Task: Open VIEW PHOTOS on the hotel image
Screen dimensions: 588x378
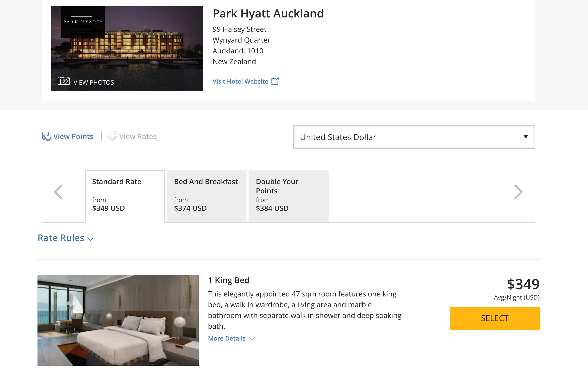Action: [93, 82]
